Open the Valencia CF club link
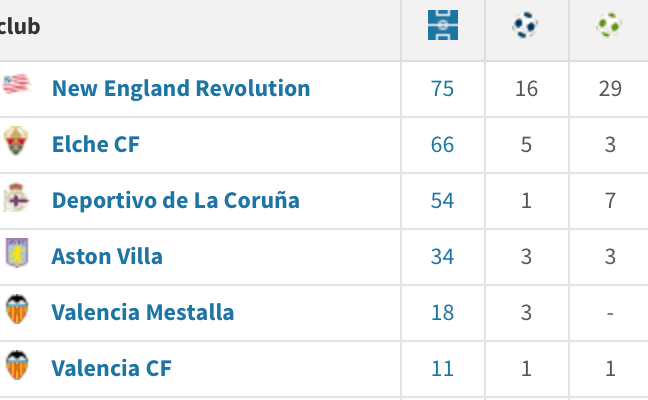Screen dimensions: 648x400 point(112,368)
